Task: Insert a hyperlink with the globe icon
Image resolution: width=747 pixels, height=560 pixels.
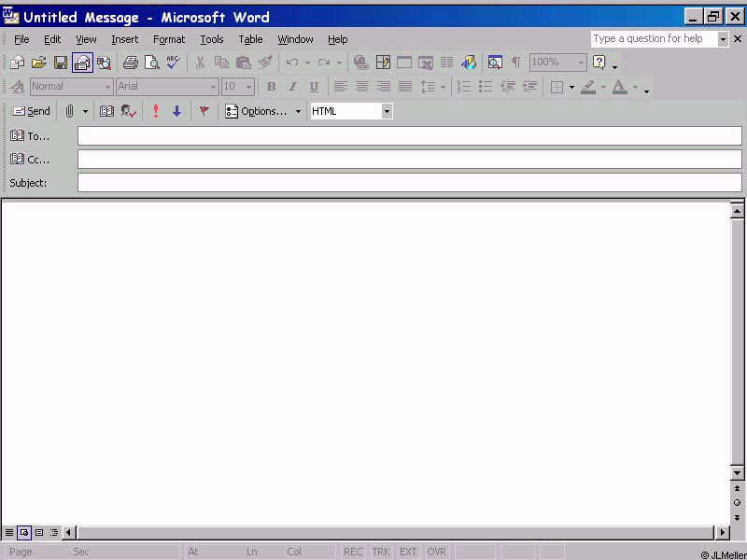Action: click(361, 63)
